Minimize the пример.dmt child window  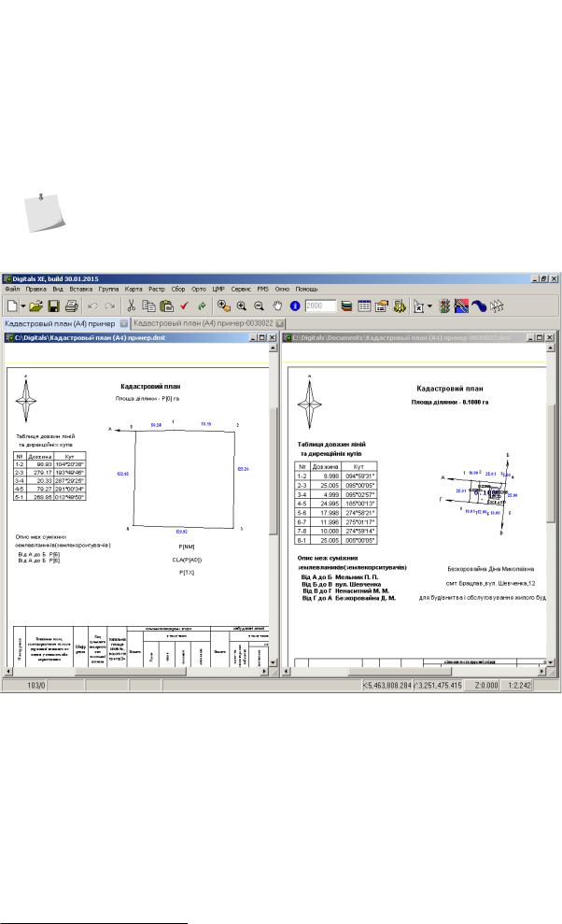point(253,337)
